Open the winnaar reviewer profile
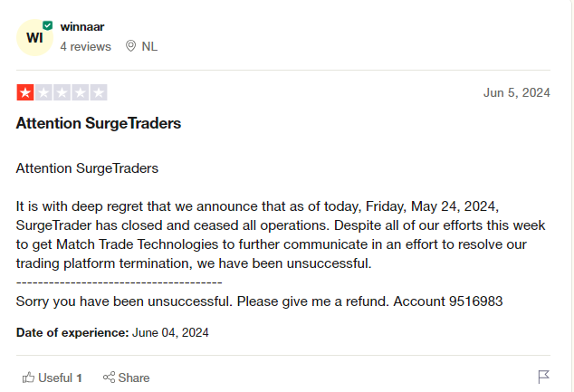Viewport: 574px width, 392px height. click(x=81, y=27)
